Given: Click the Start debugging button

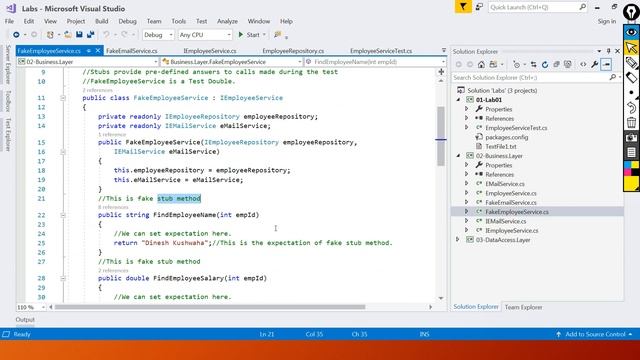Looking at the screenshot, I should pyautogui.click(x=249, y=35).
